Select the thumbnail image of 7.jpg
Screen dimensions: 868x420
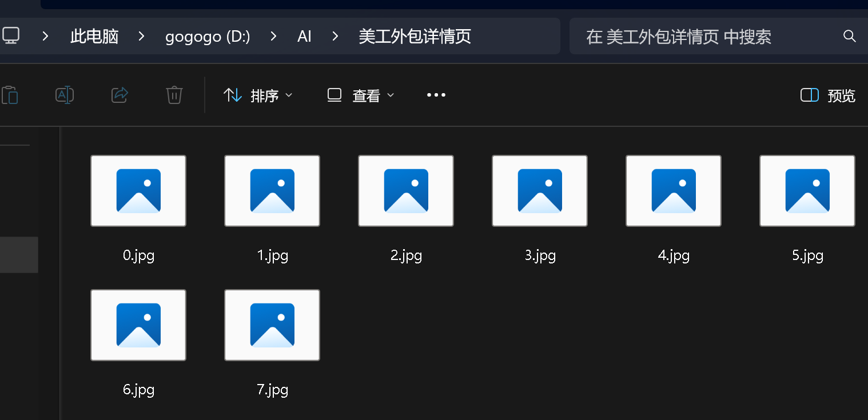(x=272, y=325)
